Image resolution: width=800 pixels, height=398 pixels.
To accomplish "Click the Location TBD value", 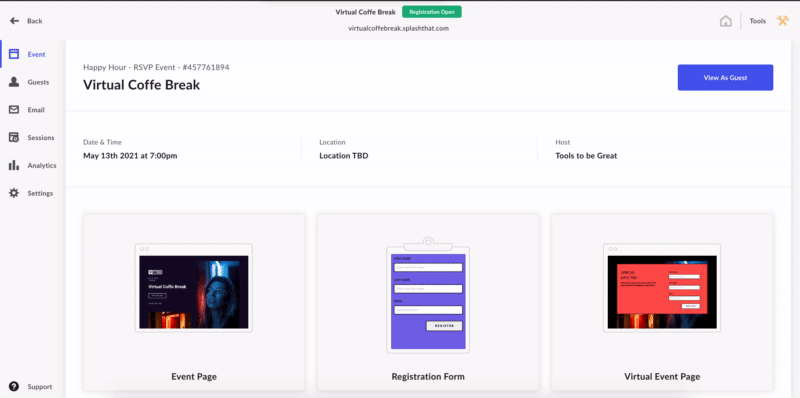I will [x=344, y=156].
